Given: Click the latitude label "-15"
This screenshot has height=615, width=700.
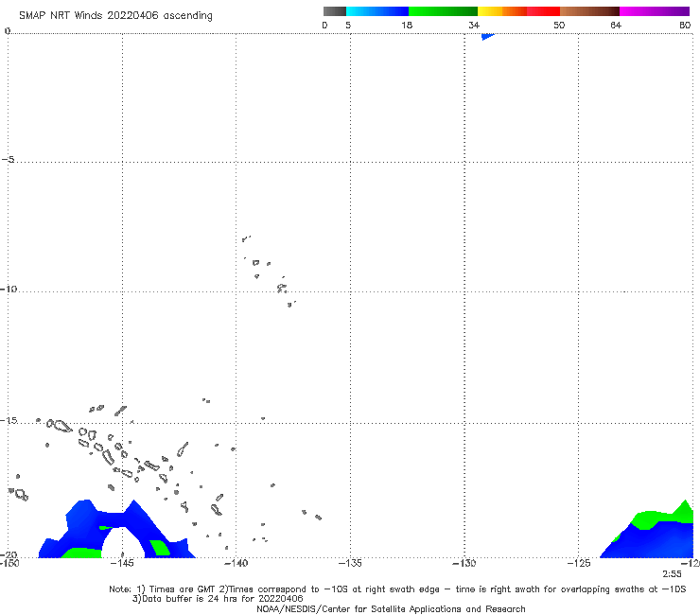Looking at the screenshot, I should click(9, 420).
